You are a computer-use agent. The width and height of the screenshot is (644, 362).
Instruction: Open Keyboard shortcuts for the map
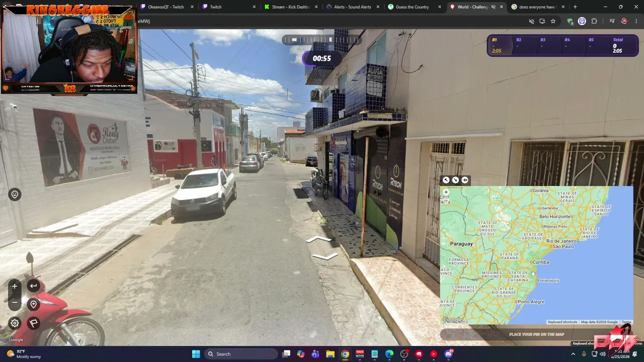[562, 322]
